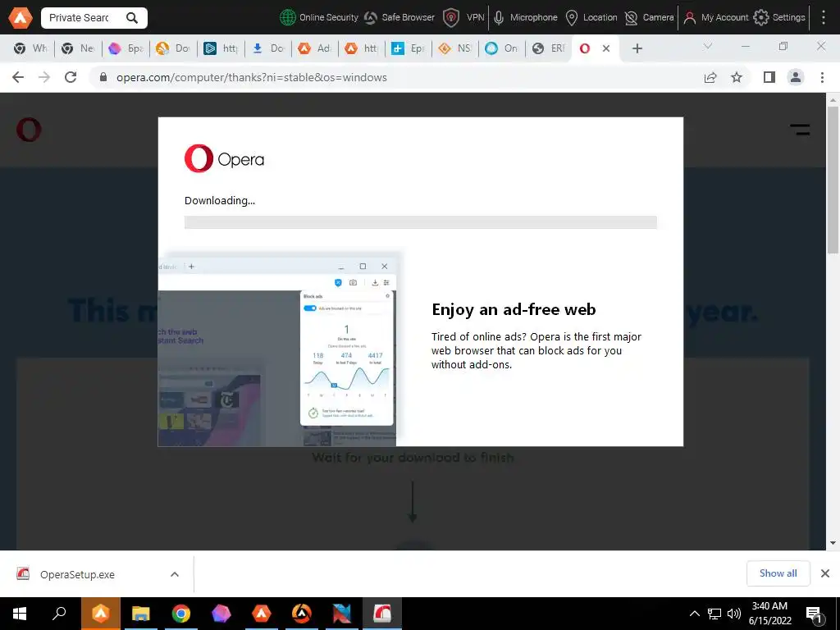Open Windows taskbar search
Image resolution: width=840 pixels, height=630 pixels.
click(x=59, y=614)
